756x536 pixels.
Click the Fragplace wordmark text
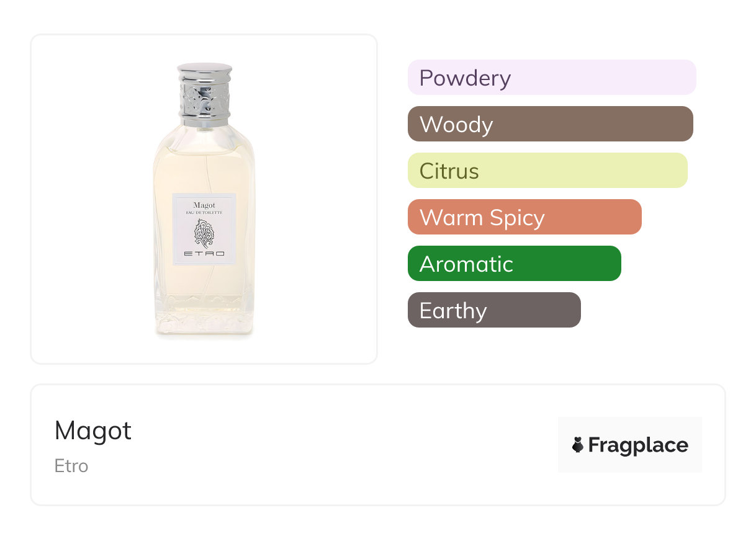638,445
